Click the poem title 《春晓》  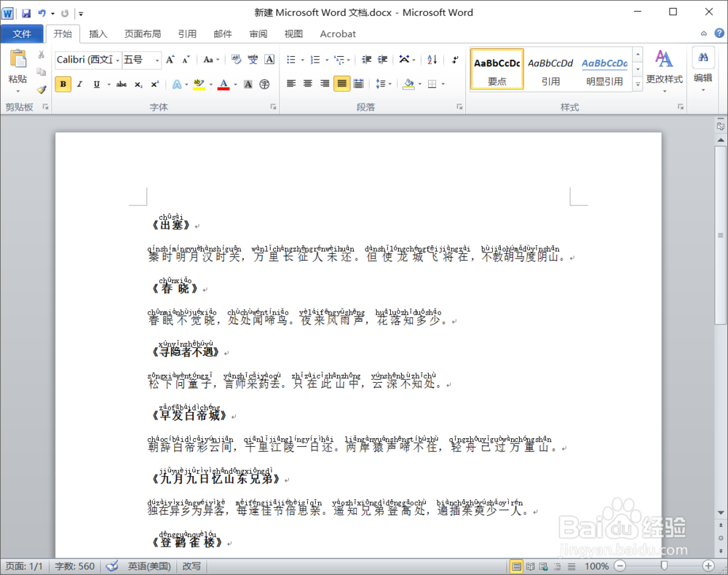(175, 288)
